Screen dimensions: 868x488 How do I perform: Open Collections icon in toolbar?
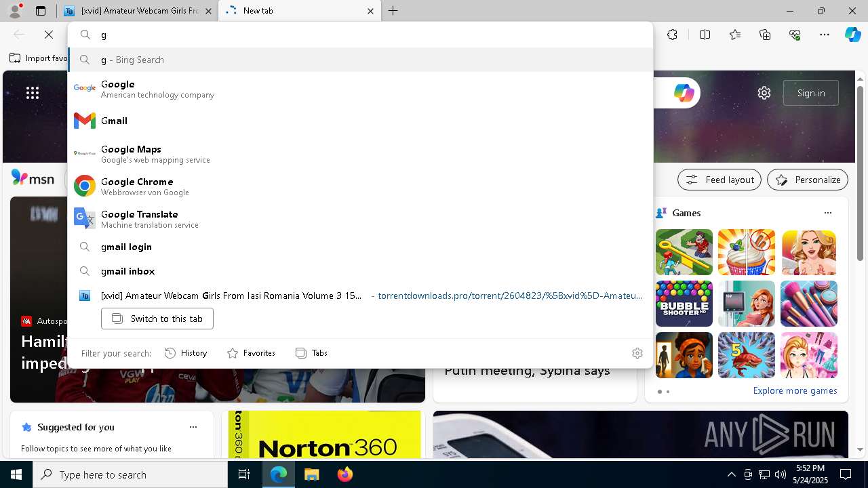coord(765,35)
